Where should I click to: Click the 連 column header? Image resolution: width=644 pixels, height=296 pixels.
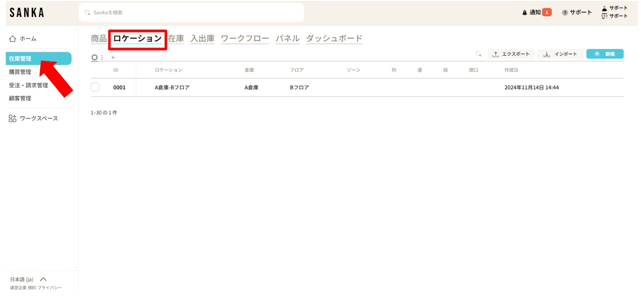tap(420, 70)
